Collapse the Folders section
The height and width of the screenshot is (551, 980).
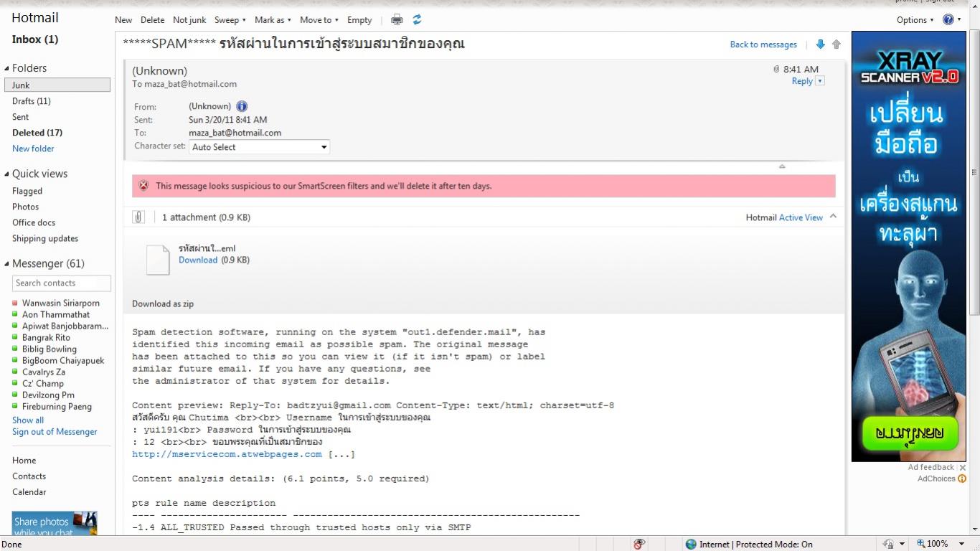(7, 68)
